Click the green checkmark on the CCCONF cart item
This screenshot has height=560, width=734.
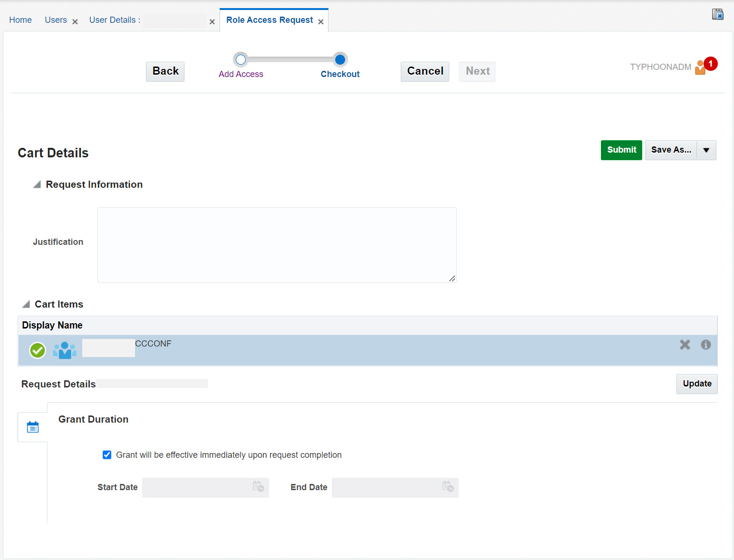(x=37, y=350)
